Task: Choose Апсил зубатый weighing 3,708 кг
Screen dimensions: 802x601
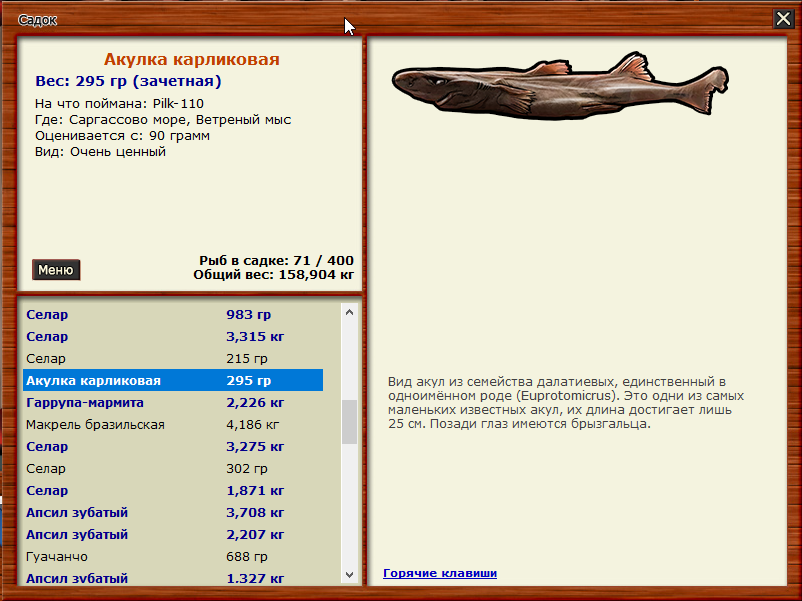Action: pos(172,512)
